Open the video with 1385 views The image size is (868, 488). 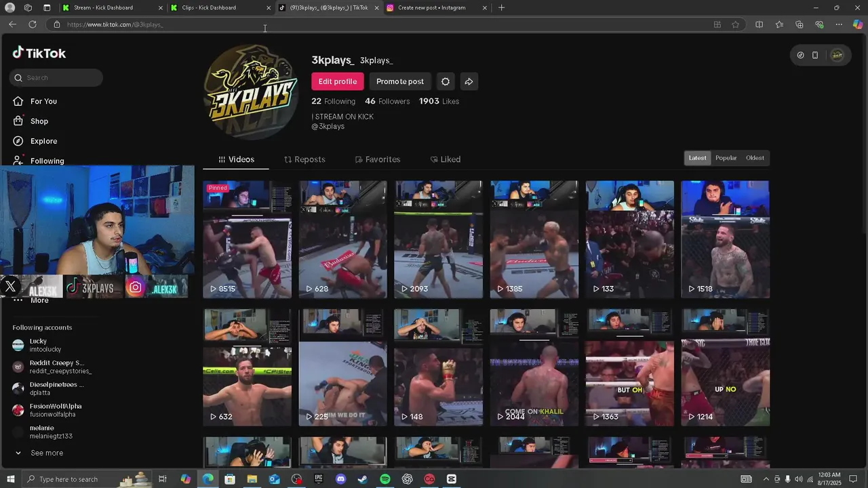534,239
